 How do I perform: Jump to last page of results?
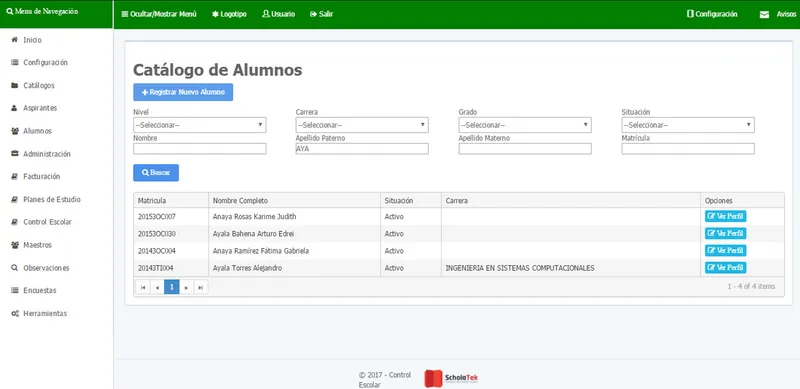click(201, 287)
